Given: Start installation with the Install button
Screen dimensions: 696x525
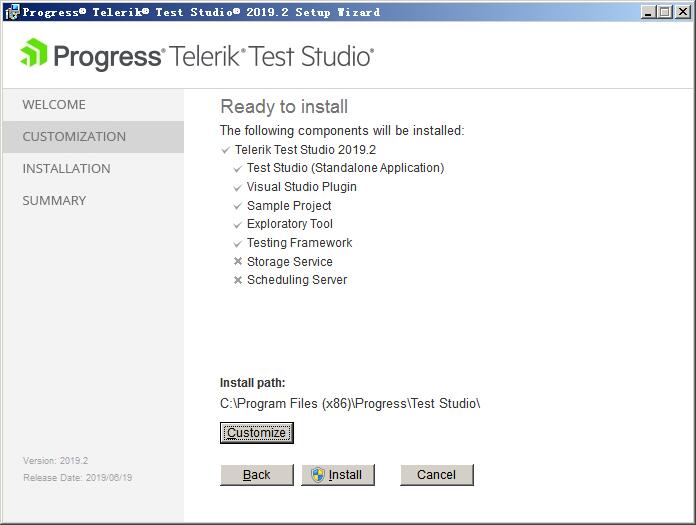Looking at the screenshot, I should [x=338, y=475].
